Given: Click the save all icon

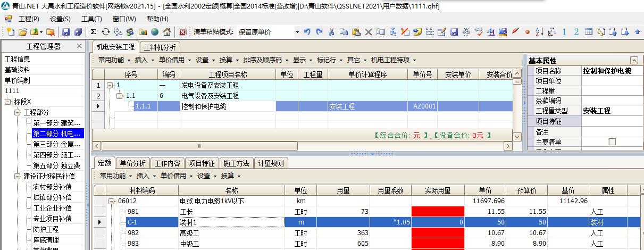Looking at the screenshot, I should [78, 32].
